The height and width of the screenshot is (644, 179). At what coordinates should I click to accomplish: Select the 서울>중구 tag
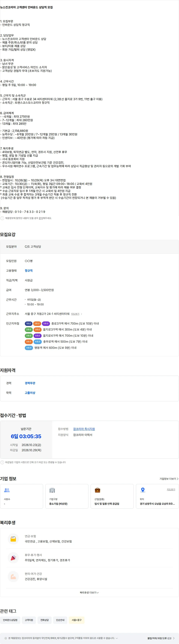pyautogui.click(x=77, y=620)
